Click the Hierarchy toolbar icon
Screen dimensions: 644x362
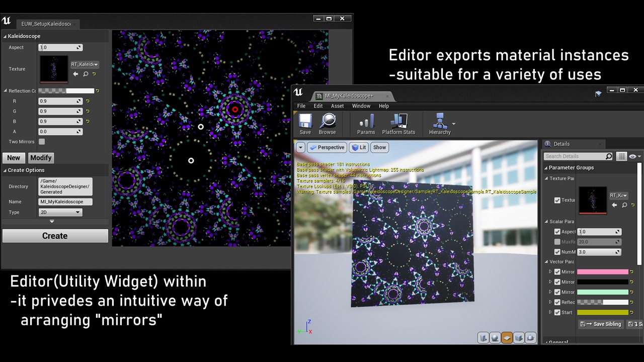click(440, 124)
